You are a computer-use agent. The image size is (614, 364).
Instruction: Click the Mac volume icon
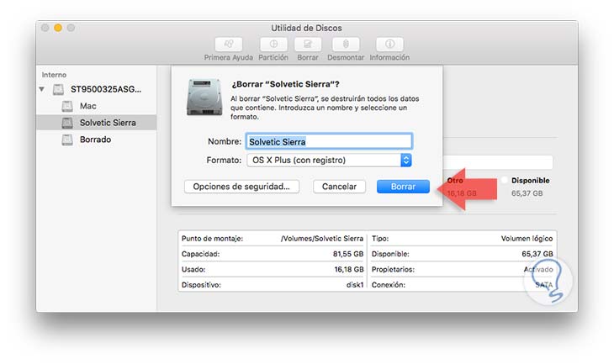67,106
